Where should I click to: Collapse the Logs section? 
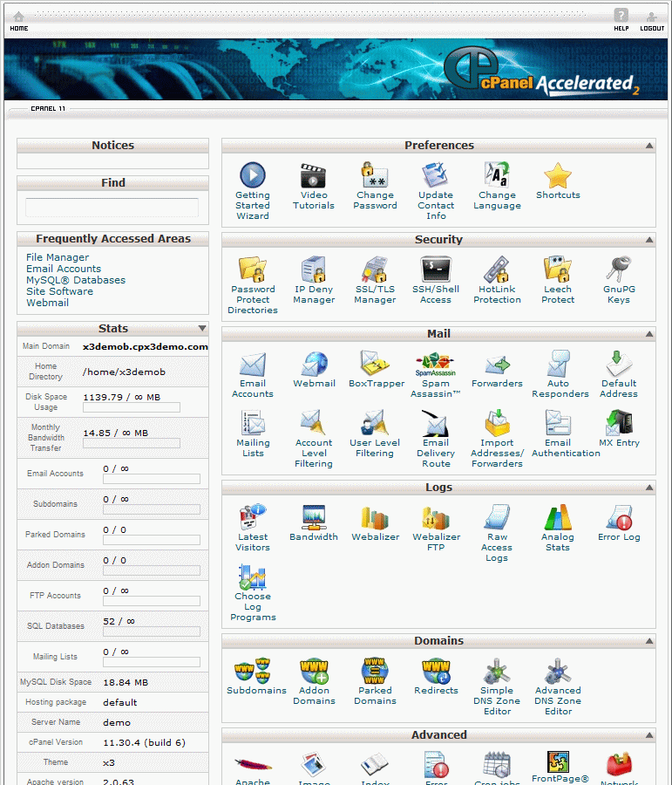(x=648, y=488)
